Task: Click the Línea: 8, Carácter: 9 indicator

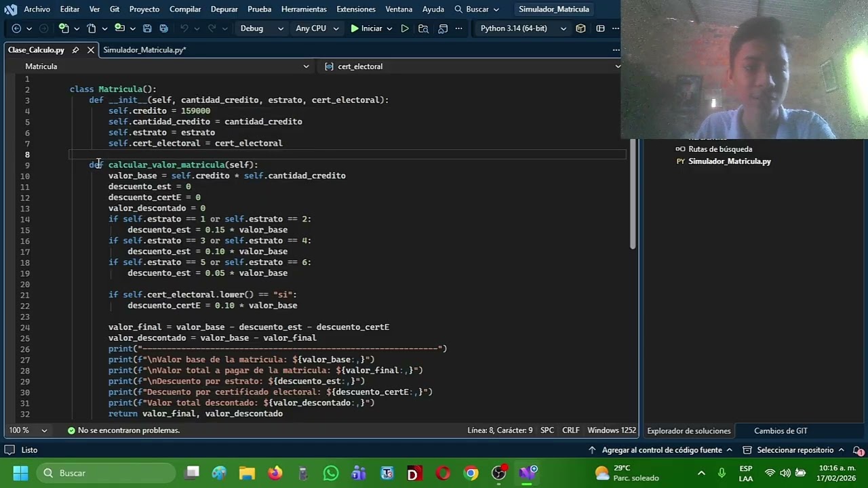Action: (500, 430)
